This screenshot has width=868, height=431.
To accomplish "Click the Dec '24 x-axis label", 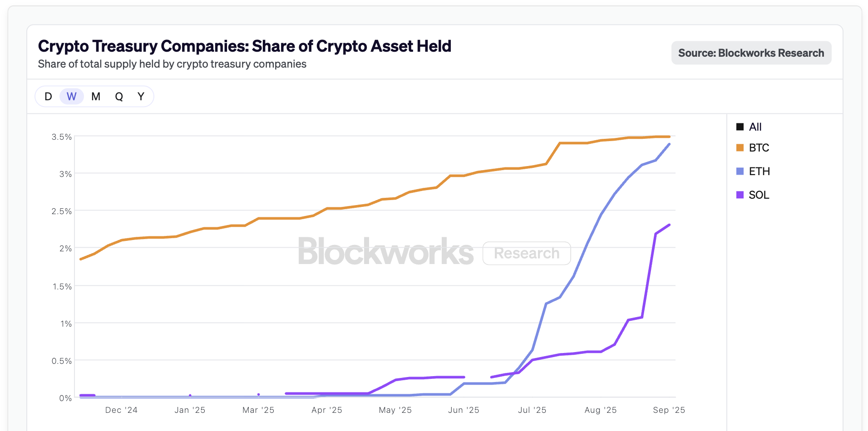I will point(121,410).
